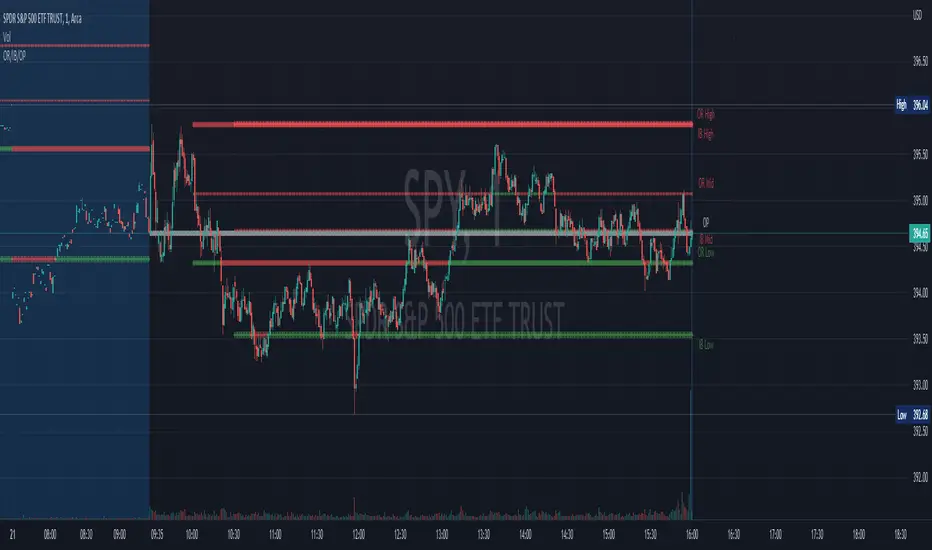Click the 08:00 time axis label
This screenshot has height=550, width=932.
click(50, 535)
